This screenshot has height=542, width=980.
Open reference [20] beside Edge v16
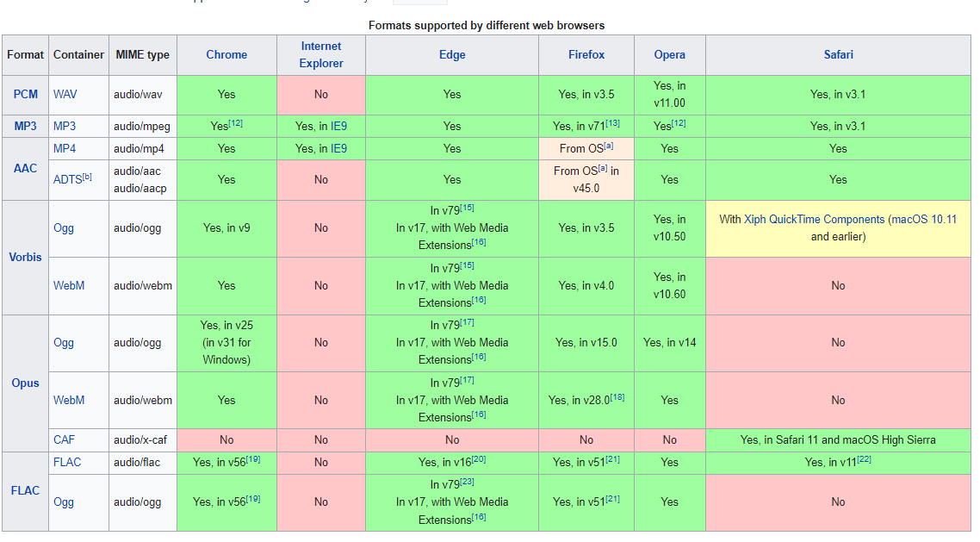478,459
